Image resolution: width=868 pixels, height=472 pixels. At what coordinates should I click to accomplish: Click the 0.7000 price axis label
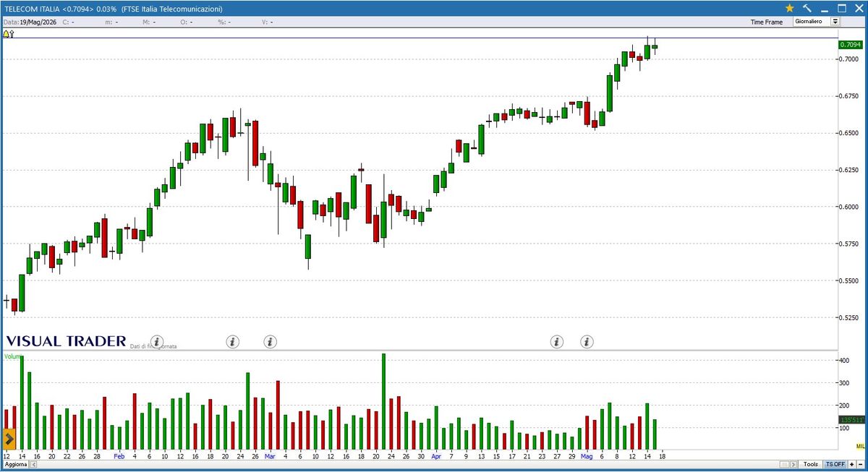[x=850, y=59]
